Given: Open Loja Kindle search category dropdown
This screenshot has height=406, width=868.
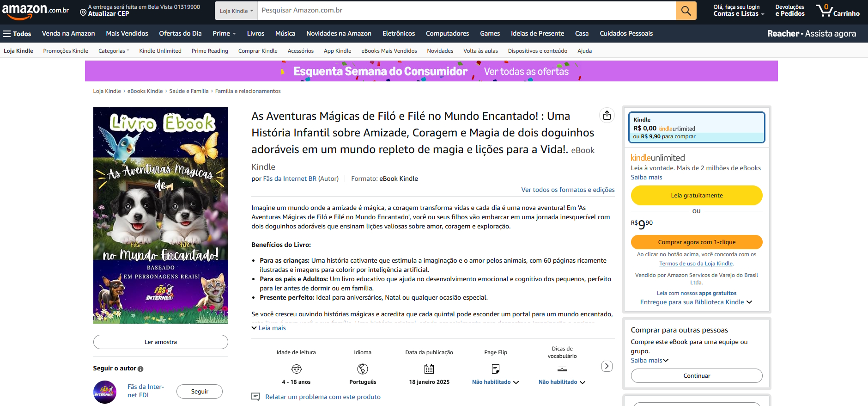Looking at the screenshot, I should (237, 11).
